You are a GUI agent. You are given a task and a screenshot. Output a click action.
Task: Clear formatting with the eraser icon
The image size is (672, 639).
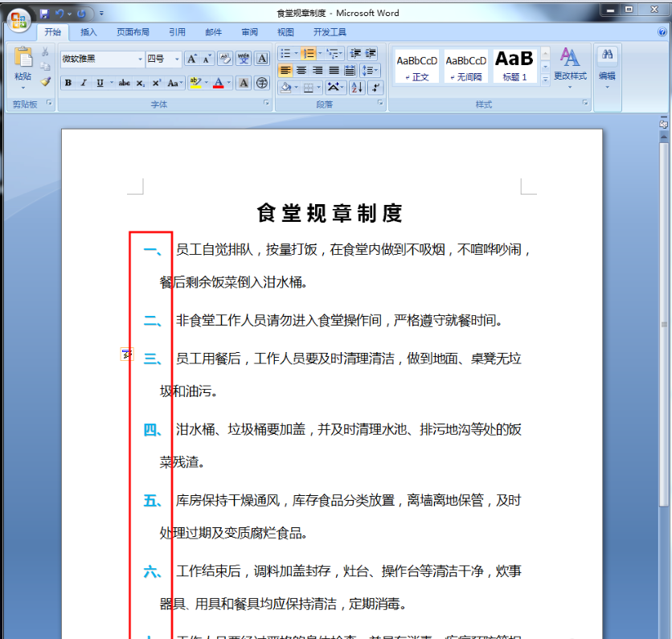tap(224, 59)
